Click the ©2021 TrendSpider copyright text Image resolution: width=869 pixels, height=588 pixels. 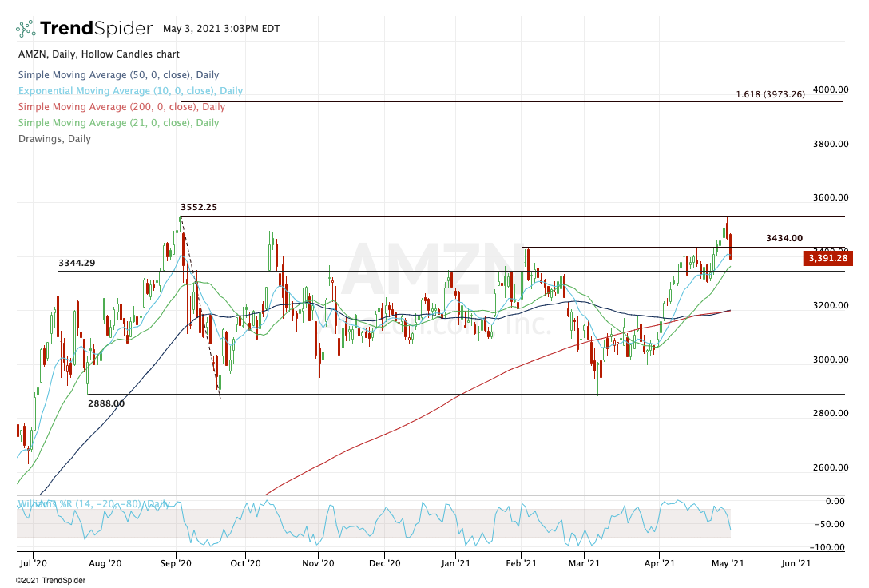click(50, 581)
